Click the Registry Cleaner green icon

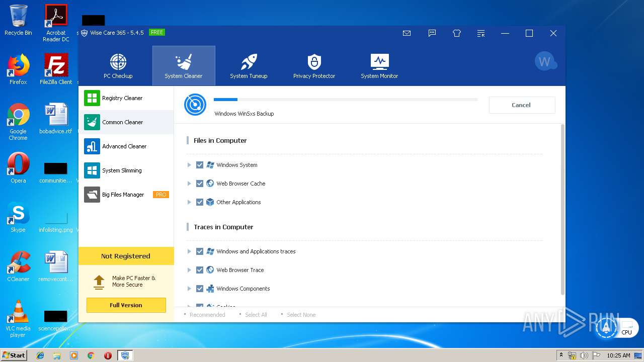(x=92, y=98)
